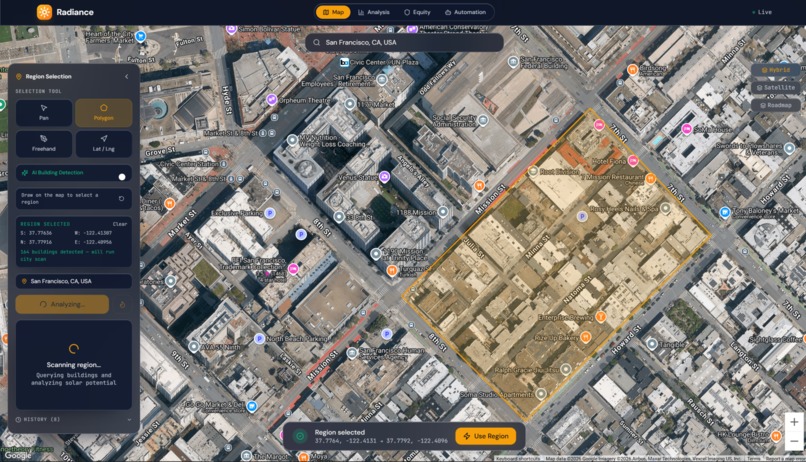Click the Soma Studio Apartments marker

541,394
